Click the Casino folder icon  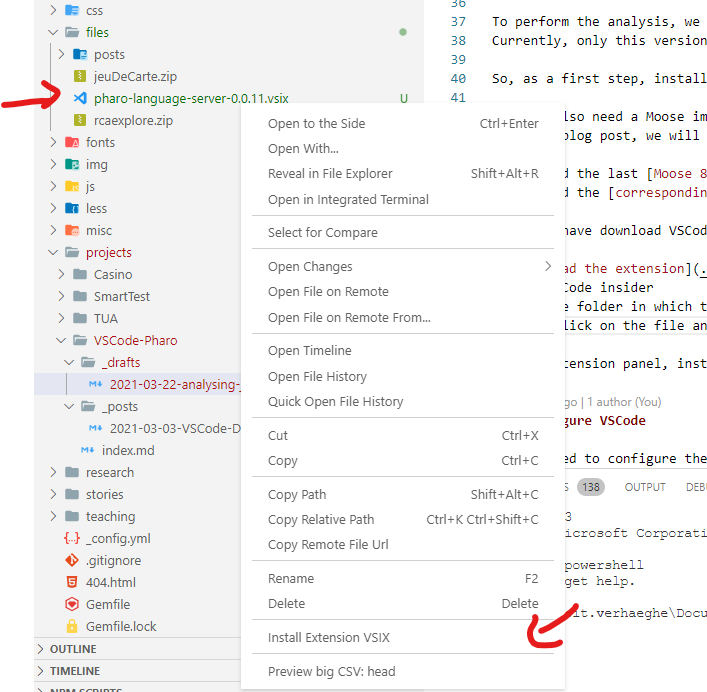click(x=80, y=274)
